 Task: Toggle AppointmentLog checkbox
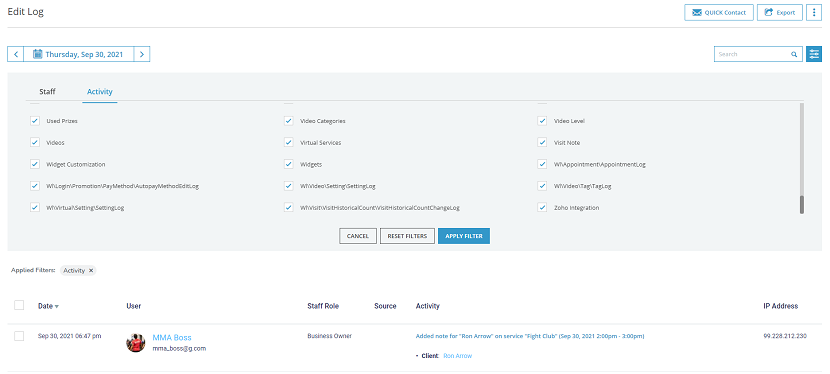click(x=542, y=165)
